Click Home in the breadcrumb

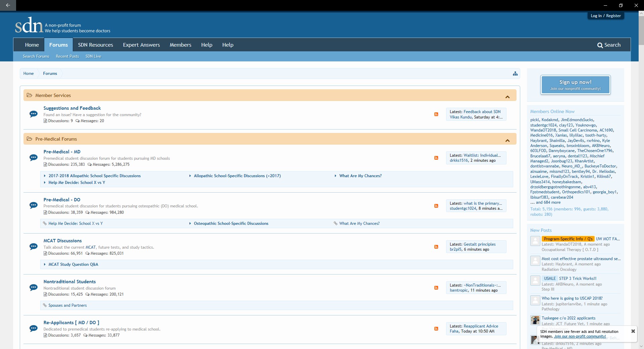point(29,73)
